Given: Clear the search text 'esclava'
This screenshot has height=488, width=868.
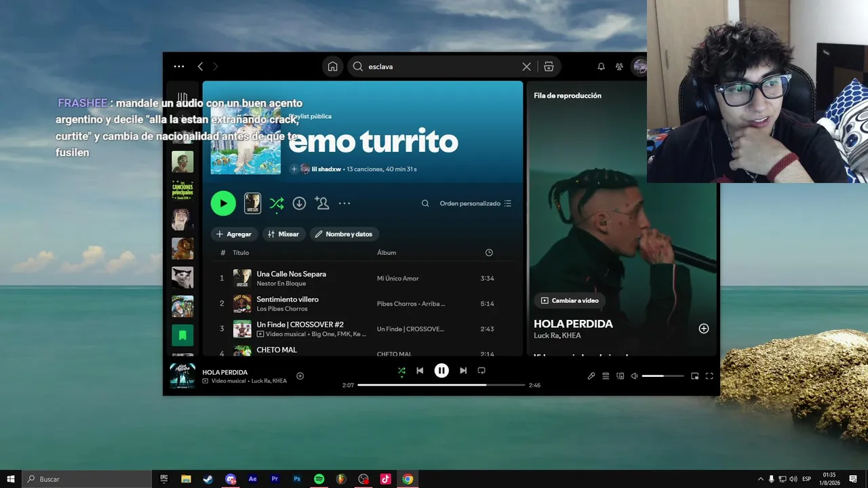Looking at the screenshot, I should 526,66.
